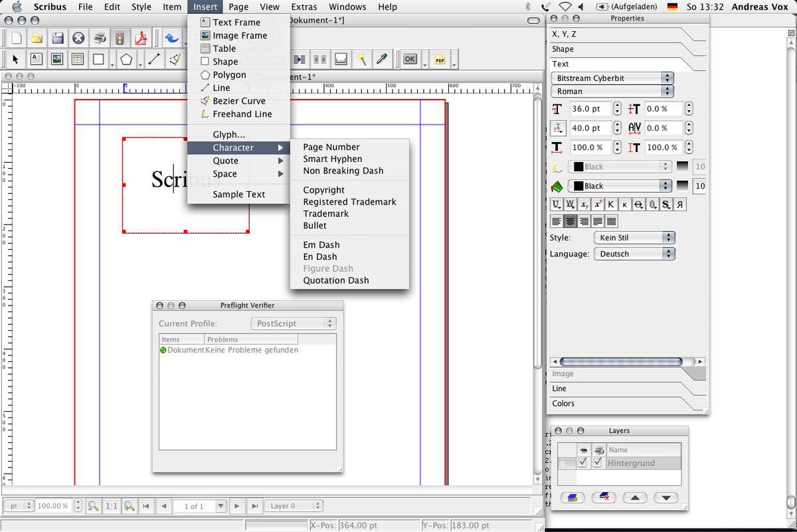Click the Strikethrough style icon
Screen dimensions: 797x532
point(639,205)
